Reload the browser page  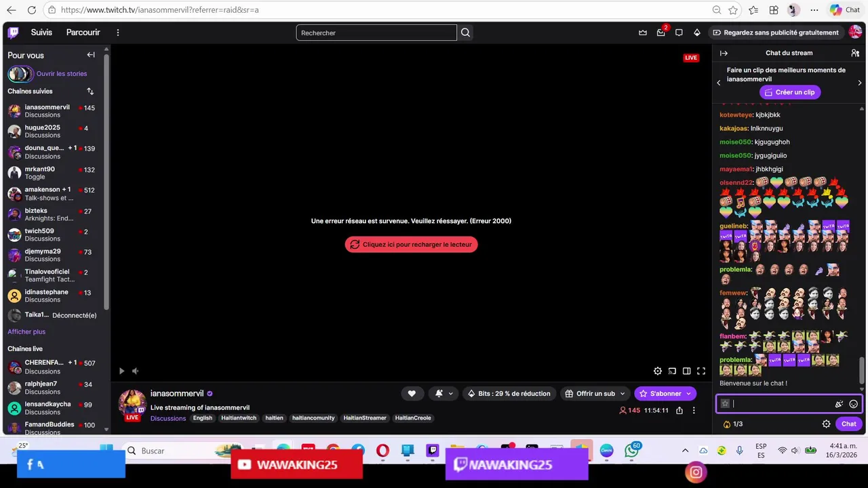(x=32, y=10)
